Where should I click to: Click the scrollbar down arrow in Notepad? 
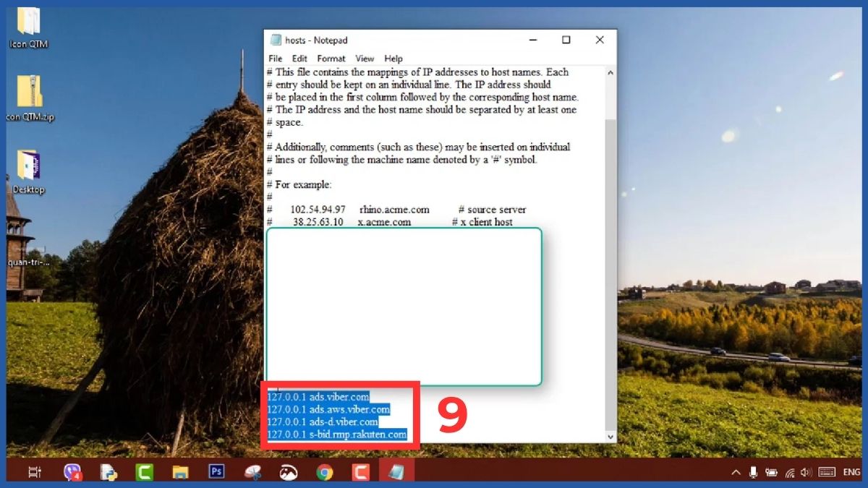tap(610, 436)
